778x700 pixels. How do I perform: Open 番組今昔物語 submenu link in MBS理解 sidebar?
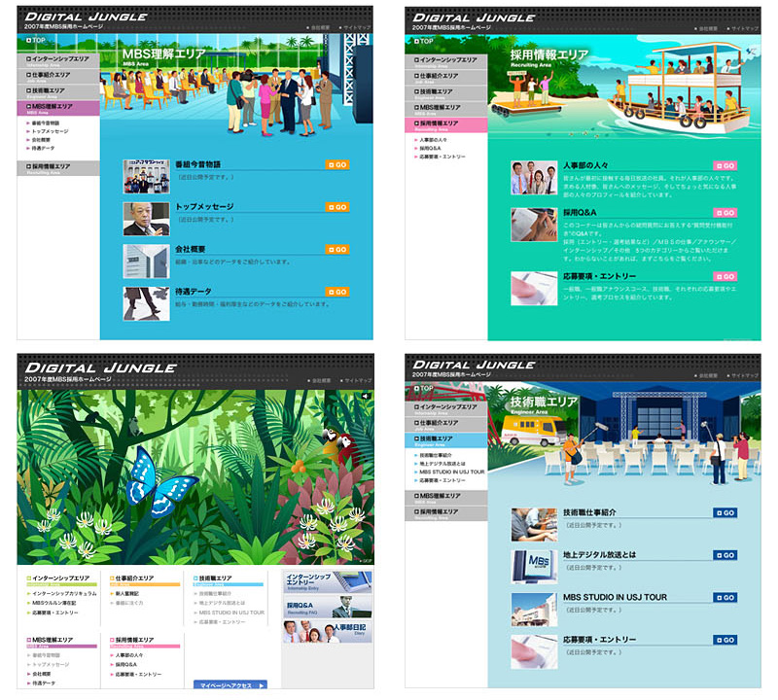pyautogui.click(x=45, y=123)
